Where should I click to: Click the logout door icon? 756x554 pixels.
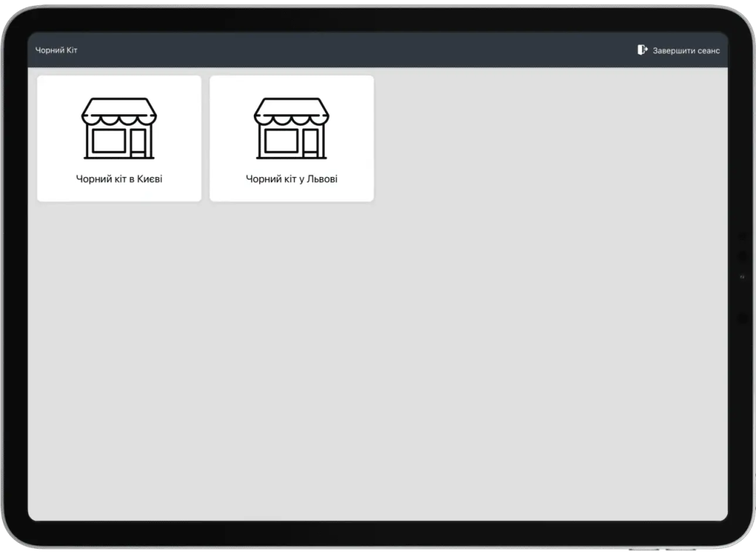[x=642, y=49]
